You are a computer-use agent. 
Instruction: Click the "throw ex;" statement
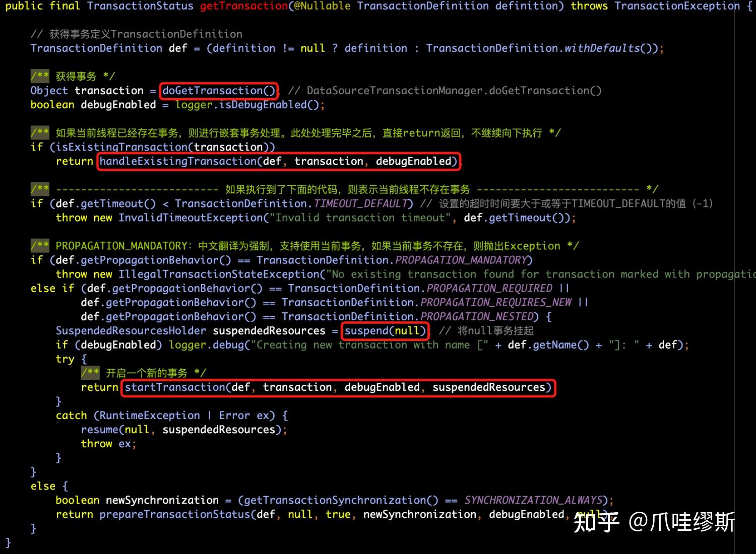tap(109, 444)
